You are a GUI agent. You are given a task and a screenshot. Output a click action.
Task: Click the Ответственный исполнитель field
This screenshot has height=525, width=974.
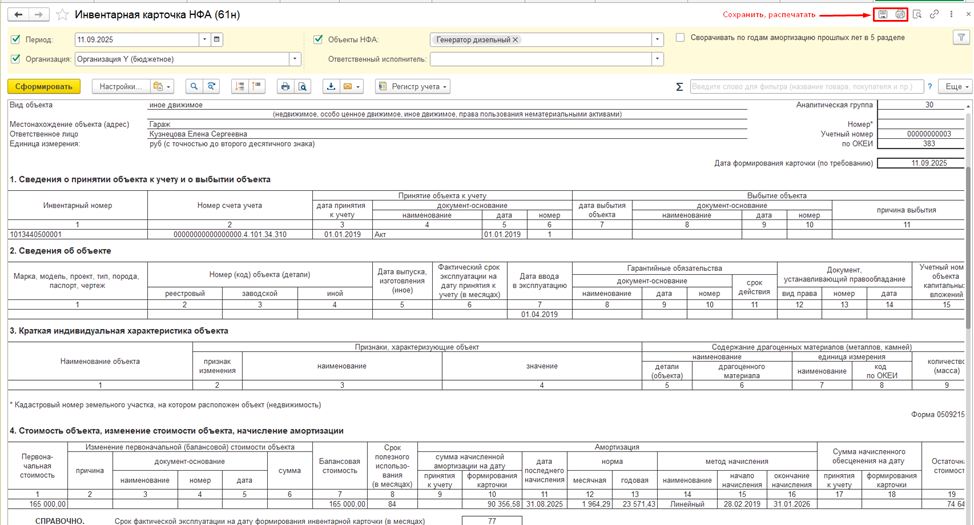click(540, 60)
